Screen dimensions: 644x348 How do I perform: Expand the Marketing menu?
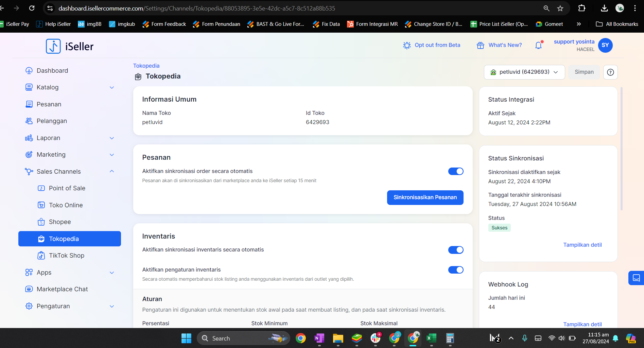(x=112, y=155)
